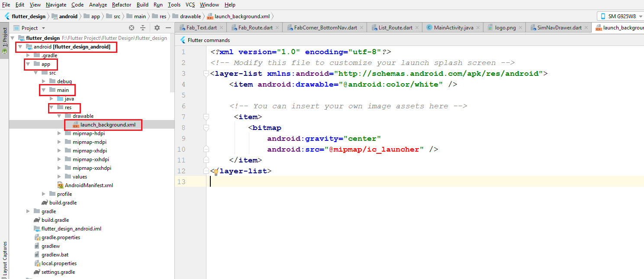
Task: Open the File menu
Action: pos(6,5)
